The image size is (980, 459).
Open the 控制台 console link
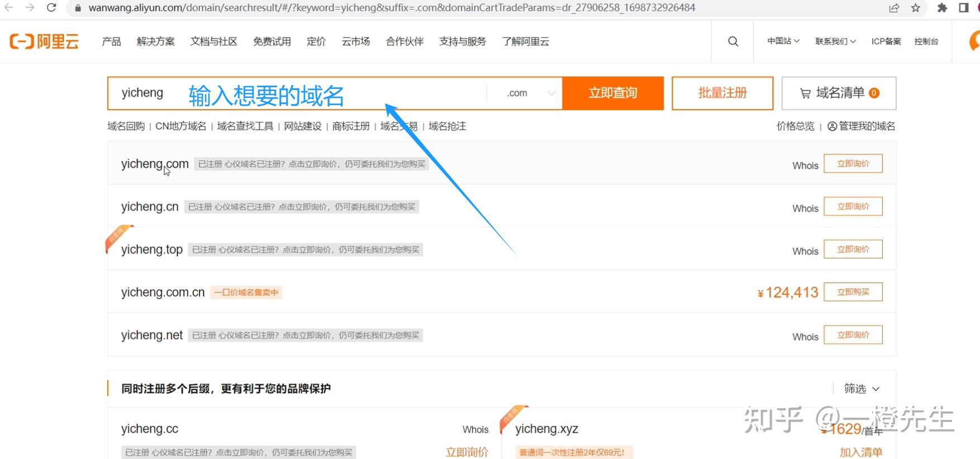pyautogui.click(x=926, y=41)
